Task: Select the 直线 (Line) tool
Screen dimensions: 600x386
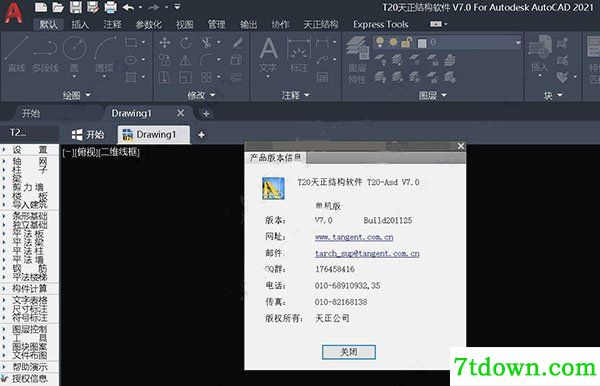Action: [17, 55]
